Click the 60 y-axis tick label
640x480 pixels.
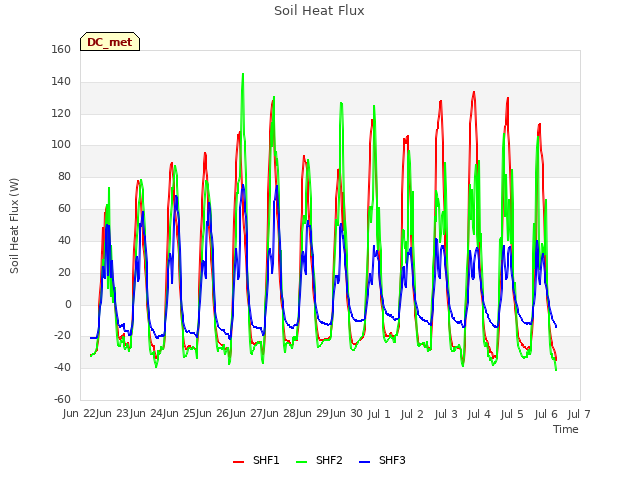click(64, 209)
